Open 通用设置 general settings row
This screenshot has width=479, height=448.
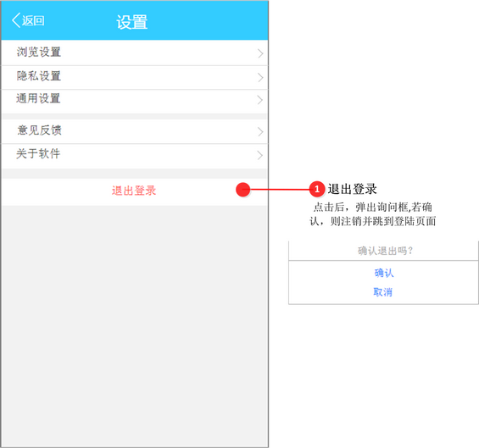tap(135, 102)
